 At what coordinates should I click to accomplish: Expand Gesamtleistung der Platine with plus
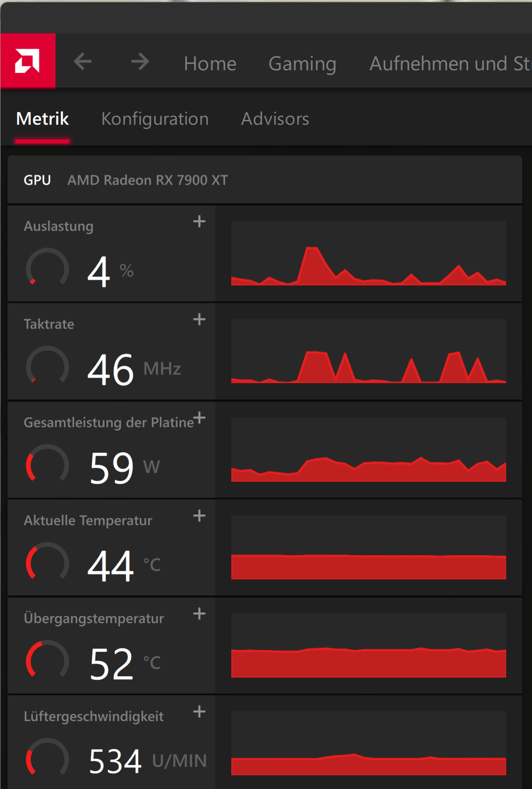click(199, 417)
